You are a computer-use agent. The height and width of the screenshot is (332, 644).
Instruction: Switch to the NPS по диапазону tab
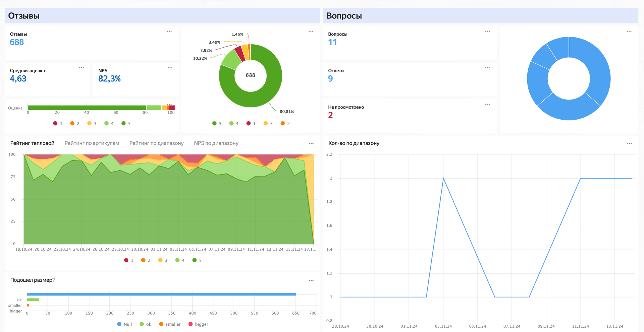[x=216, y=143]
